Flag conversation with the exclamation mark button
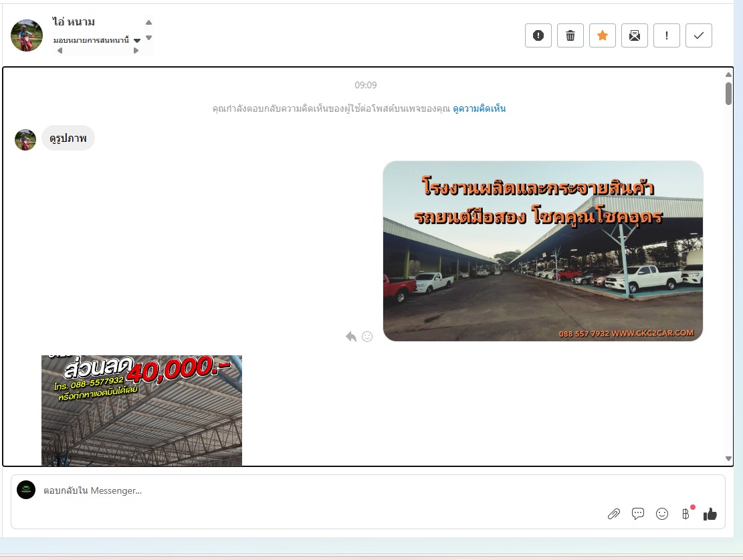The image size is (743, 560). [x=667, y=35]
